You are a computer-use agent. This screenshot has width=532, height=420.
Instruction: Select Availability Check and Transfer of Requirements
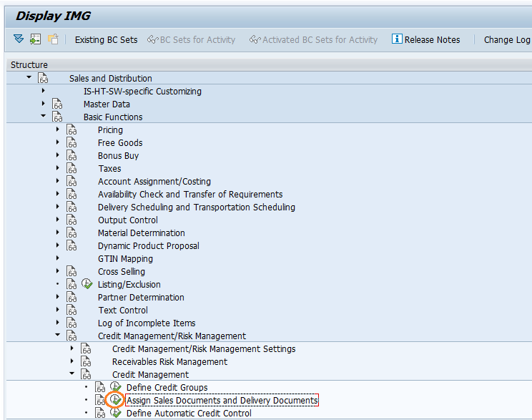pos(190,194)
